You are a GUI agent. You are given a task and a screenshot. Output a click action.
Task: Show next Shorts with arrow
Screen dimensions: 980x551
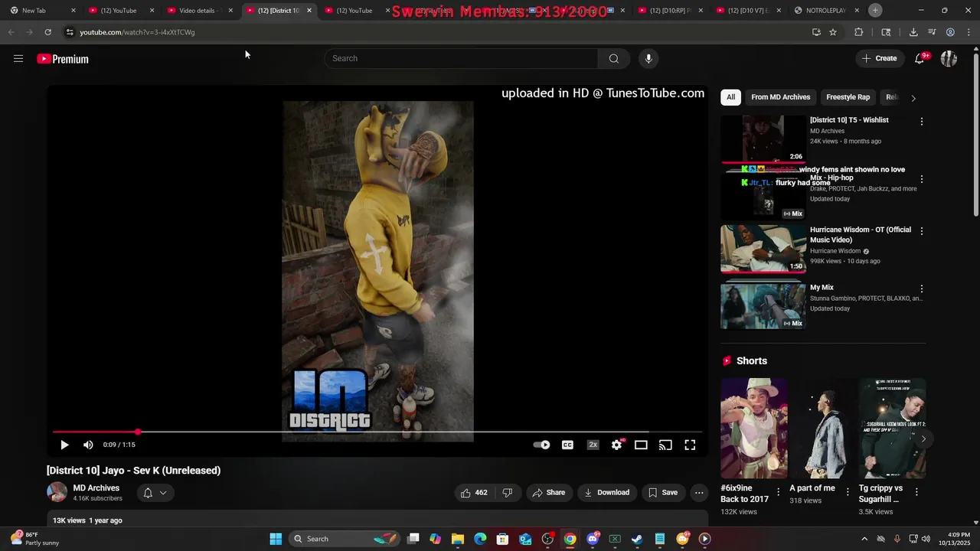coord(923,439)
